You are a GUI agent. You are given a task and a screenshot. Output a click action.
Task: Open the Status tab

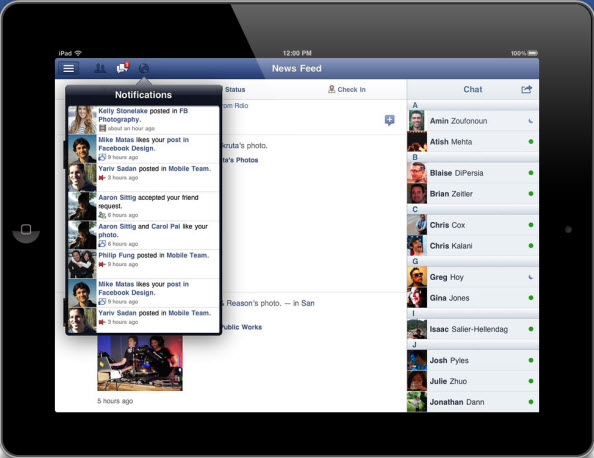pyautogui.click(x=235, y=89)
